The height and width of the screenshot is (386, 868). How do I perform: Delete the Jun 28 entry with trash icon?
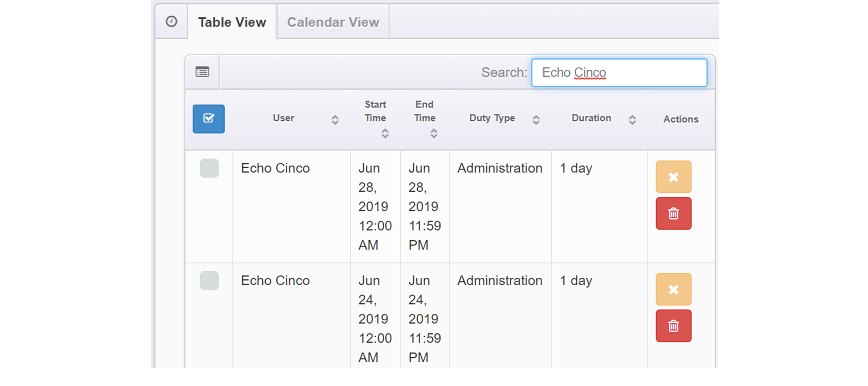[x=673, y=213]
